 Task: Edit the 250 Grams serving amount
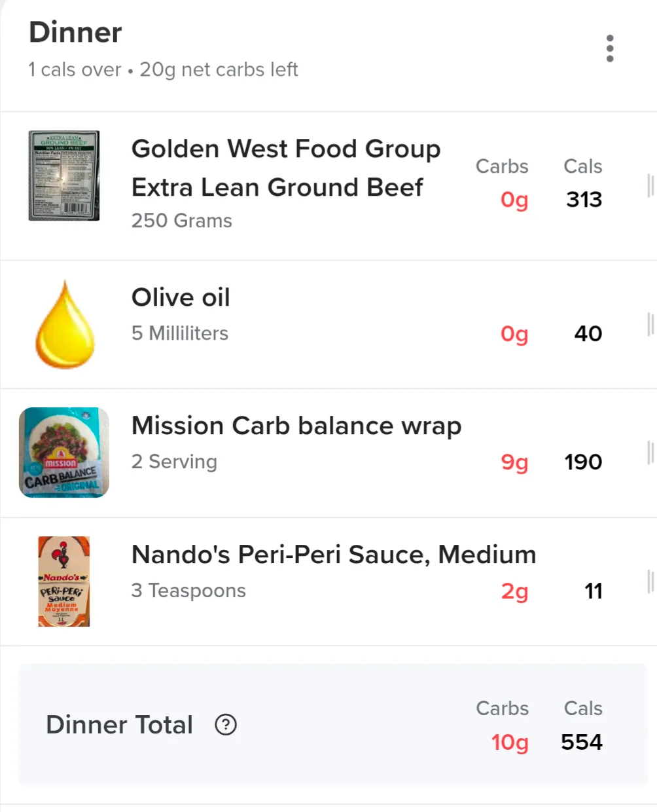(x=182, y=221)
